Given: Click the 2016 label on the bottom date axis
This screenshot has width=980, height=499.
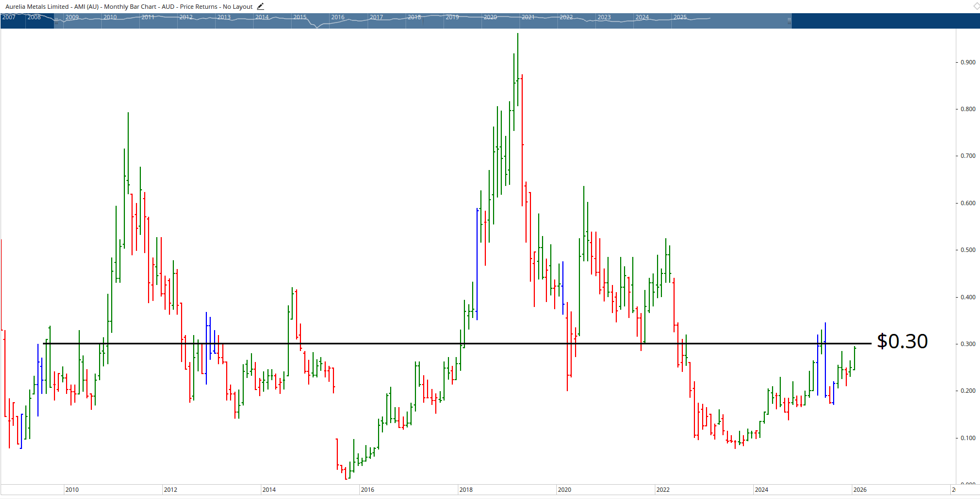Looking at the screenshot, I should pos(369,489).
